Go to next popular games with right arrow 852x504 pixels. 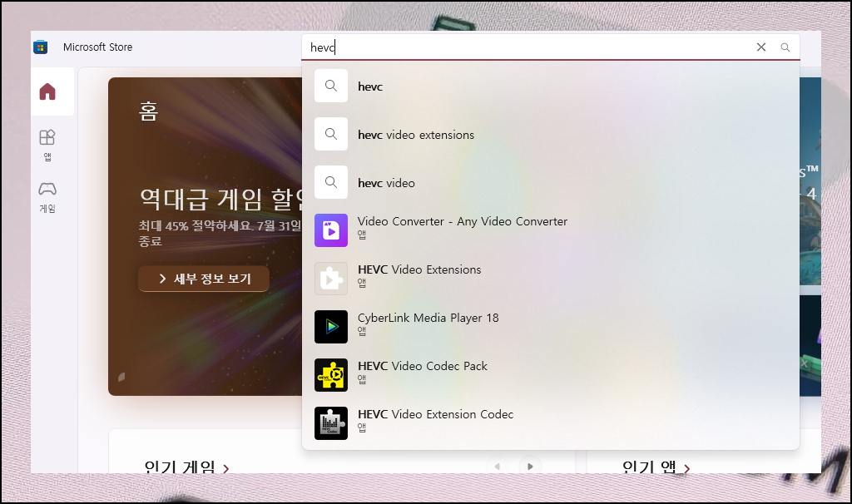(530, 467)
